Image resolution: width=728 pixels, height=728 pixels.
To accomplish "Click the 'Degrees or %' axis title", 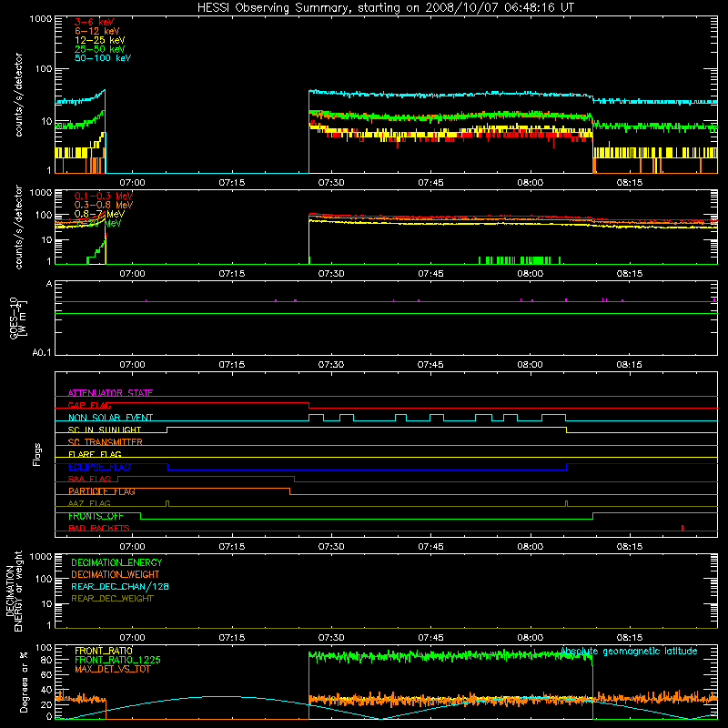I will pyautogui.click(x=24, y=682).
